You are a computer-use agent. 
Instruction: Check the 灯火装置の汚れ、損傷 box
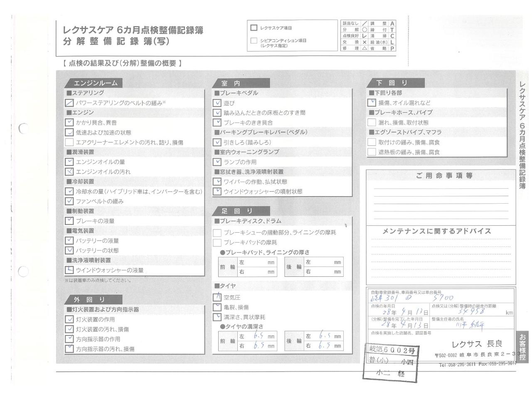click(69, 329)
